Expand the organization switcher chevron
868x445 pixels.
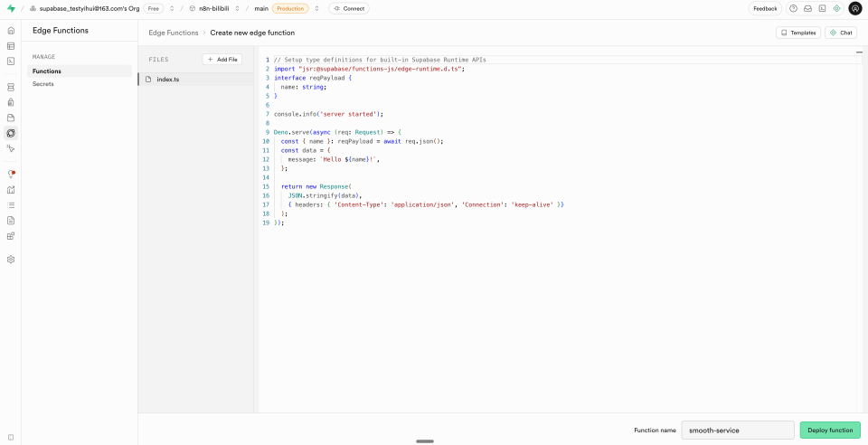click(174, 8)
